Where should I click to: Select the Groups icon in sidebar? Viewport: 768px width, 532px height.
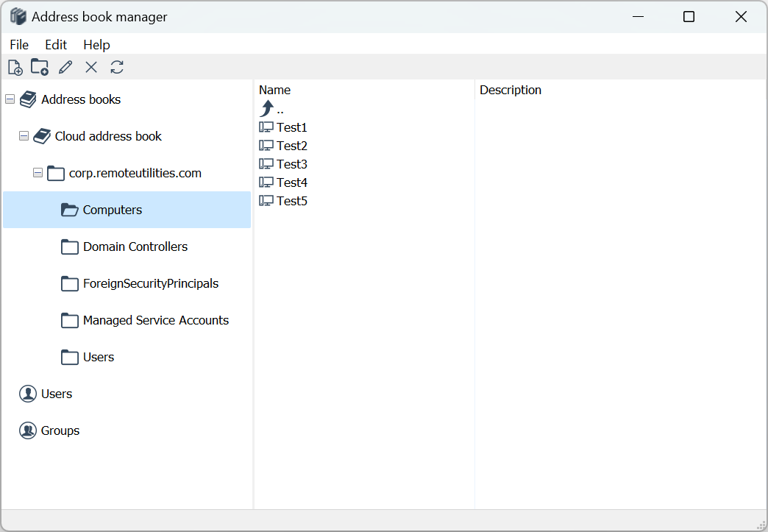pos(28,430)
